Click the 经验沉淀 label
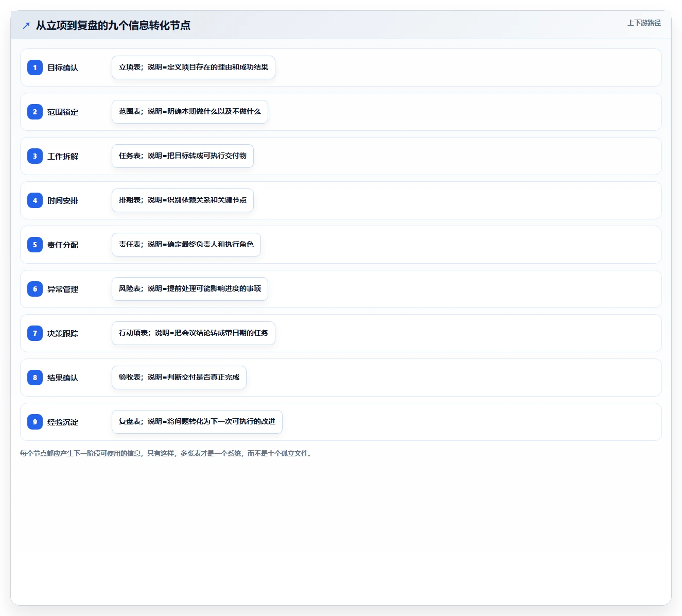This screenshot has width=682, height=616. (x=63, y=422)
